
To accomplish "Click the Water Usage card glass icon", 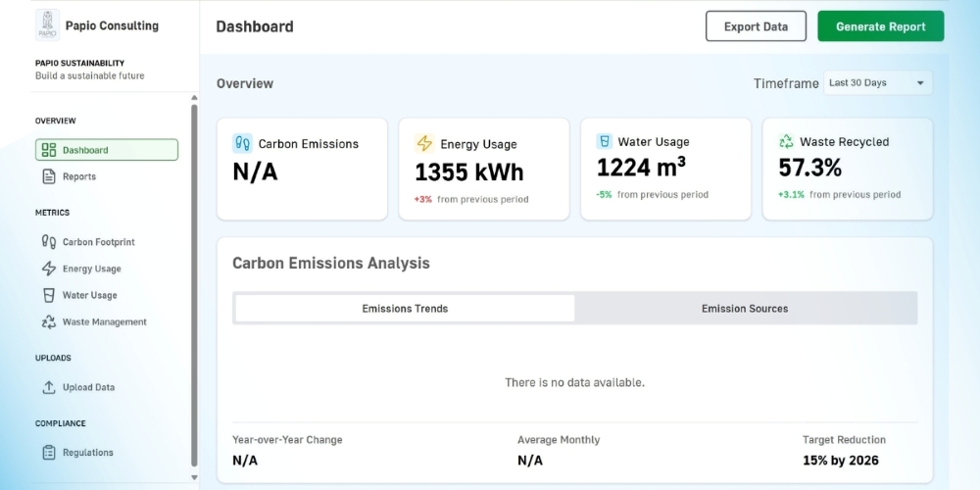I will click(x=605, y=141).
